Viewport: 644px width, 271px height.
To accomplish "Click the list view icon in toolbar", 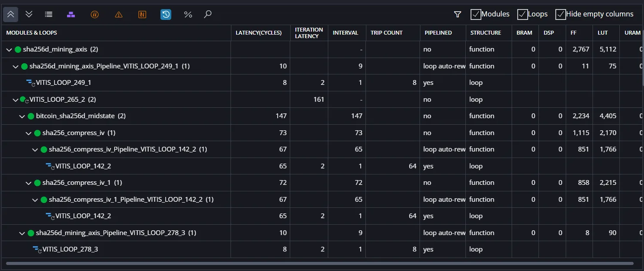I will (x=49, y=14).
